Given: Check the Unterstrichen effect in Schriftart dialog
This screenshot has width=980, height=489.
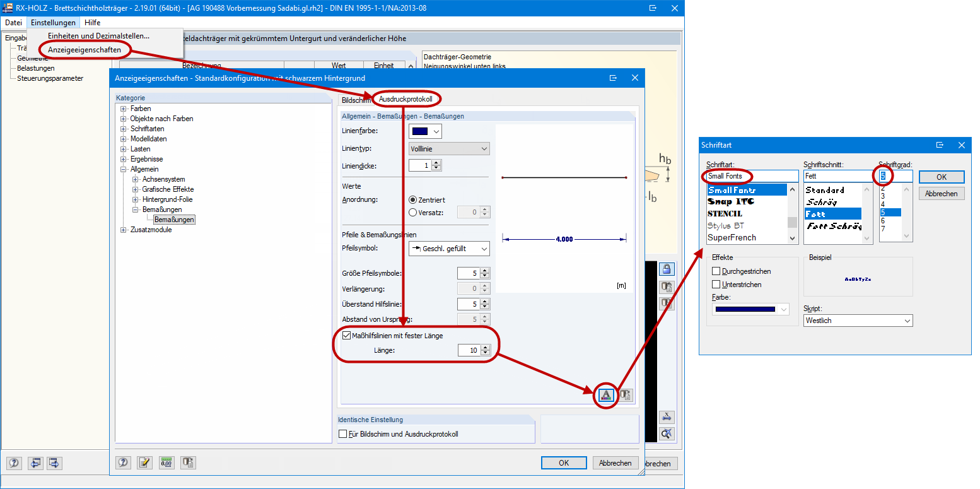Looking at the screenshot, I should pyautogui.click(x=717, y=284).
